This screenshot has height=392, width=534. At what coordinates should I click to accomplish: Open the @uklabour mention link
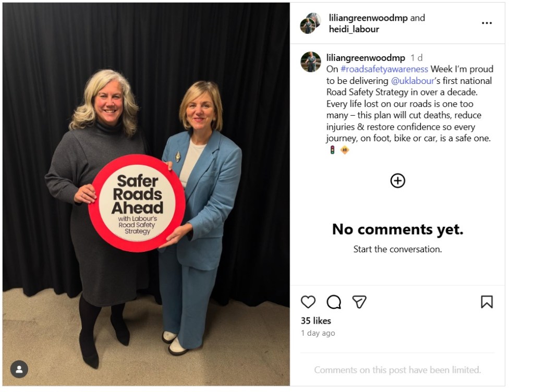coord(413,81)
